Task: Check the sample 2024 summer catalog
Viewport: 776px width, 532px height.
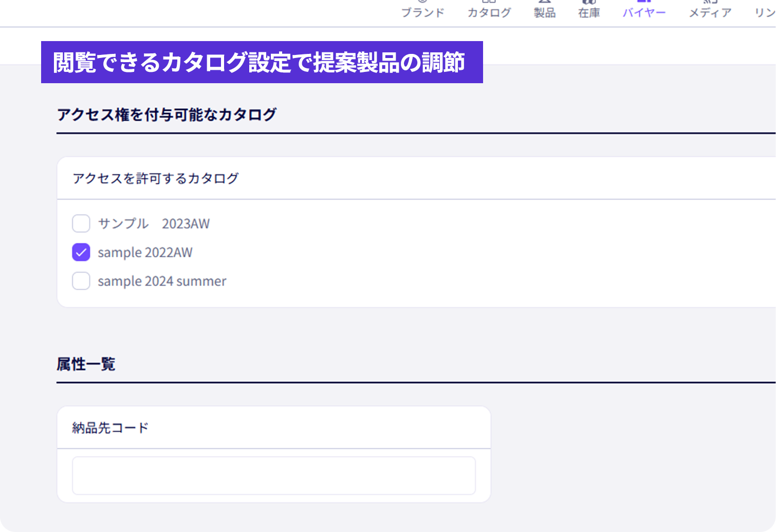Action: [81, 281]
